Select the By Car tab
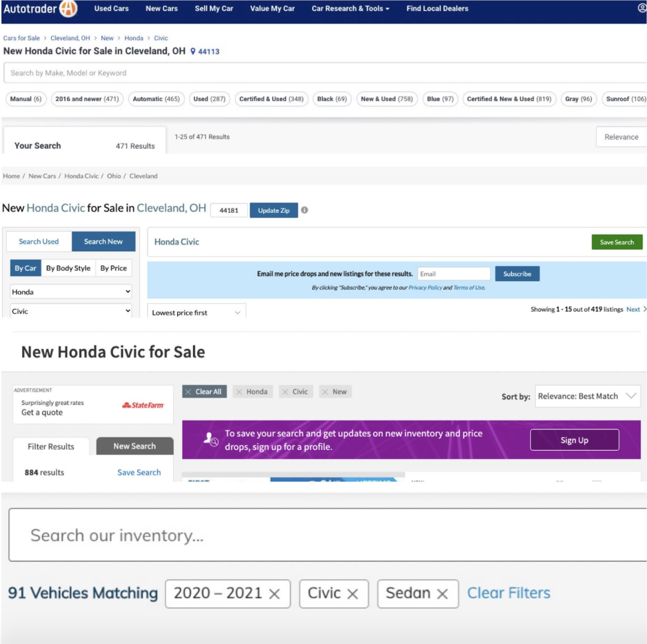The image size is (647, 644). [26, 268]
